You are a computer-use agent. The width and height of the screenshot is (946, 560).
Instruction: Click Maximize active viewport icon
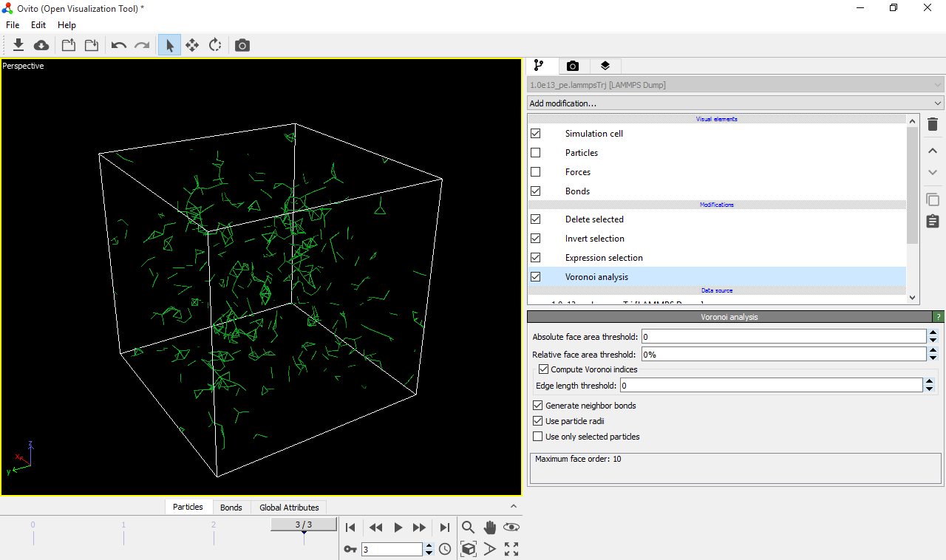point(511,549)
